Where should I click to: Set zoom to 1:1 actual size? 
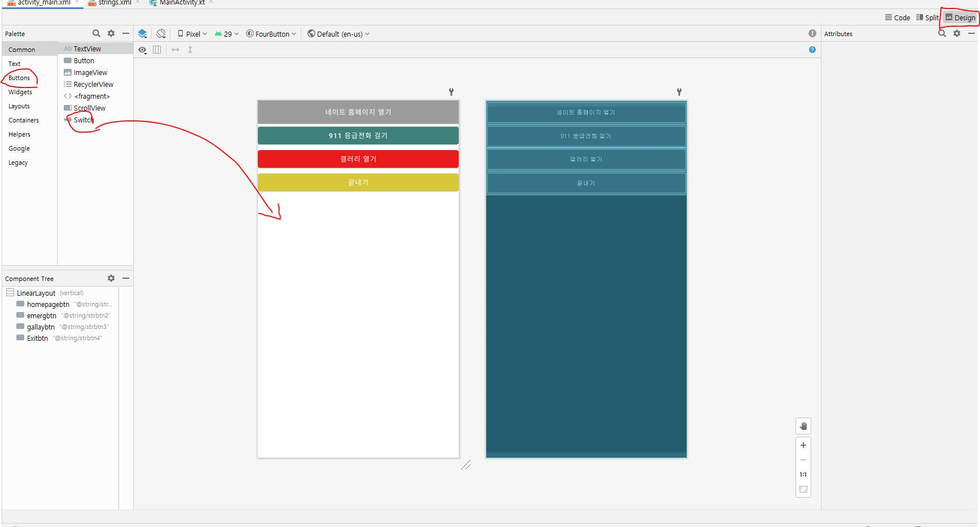[x=803, y=475]
